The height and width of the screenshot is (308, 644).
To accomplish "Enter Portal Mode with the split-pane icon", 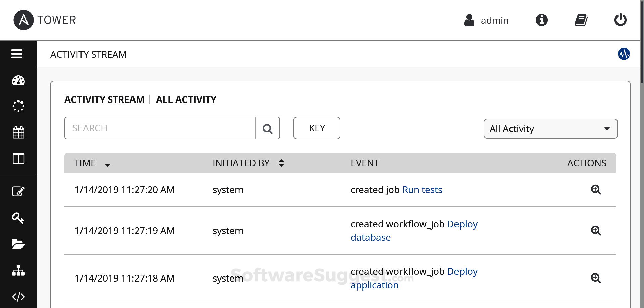I will (x=18, y=159).
